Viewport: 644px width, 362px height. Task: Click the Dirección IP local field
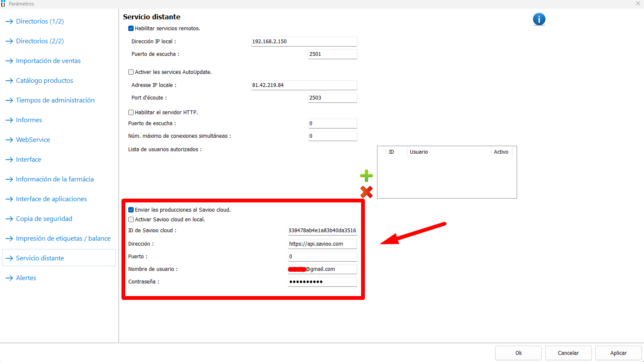pos(304,42)
